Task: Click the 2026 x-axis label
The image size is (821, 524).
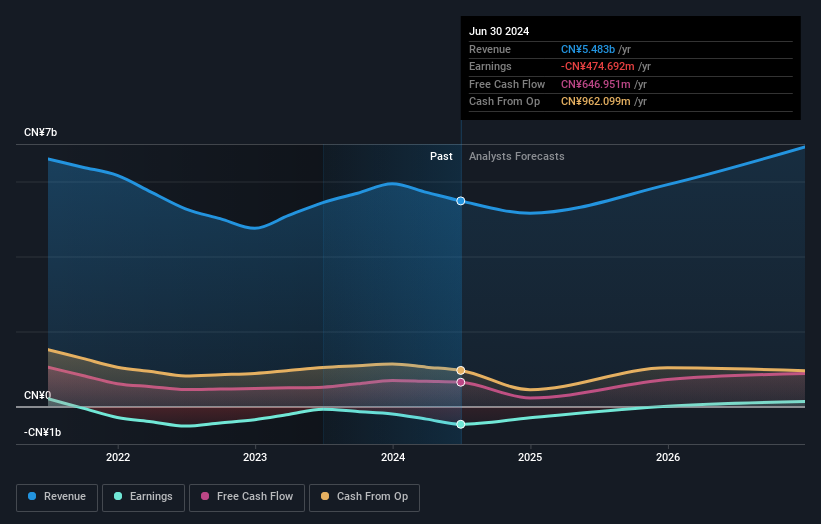Action: coord(668,458)
